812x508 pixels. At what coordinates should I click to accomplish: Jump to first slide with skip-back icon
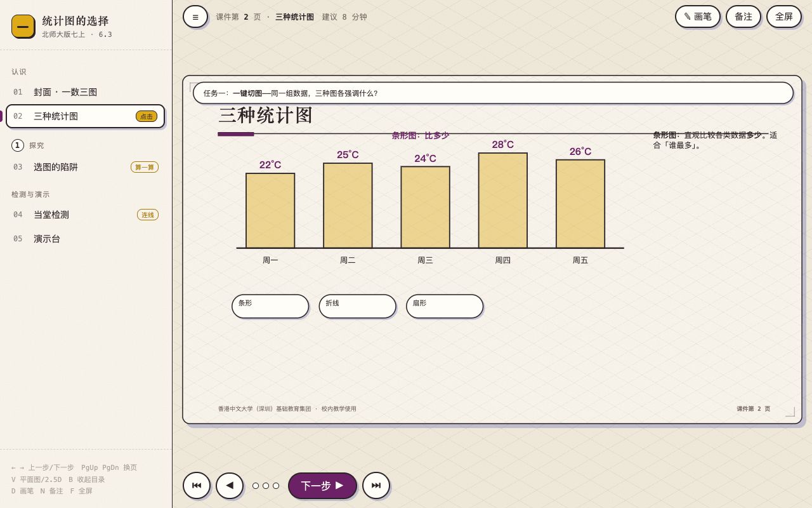[x=197, y=485]
